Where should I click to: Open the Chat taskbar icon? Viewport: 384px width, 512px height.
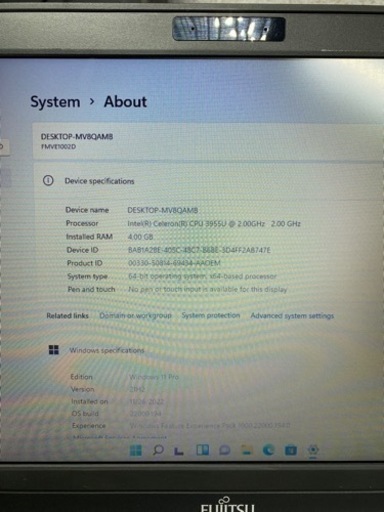[224, 450]
